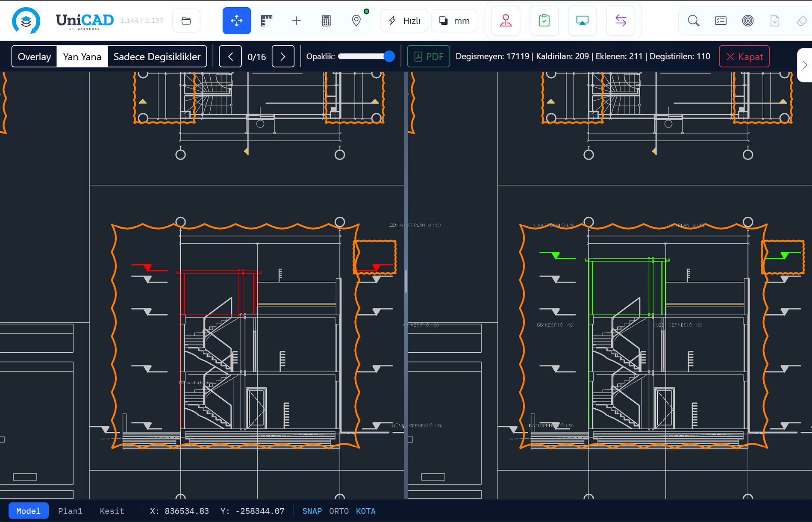Toggle KOTA in status bar

pos(366,511)
